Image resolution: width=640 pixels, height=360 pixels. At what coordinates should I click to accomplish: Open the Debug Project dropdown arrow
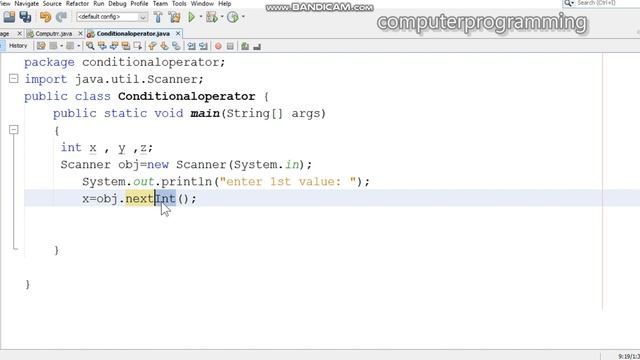point(222,17)
